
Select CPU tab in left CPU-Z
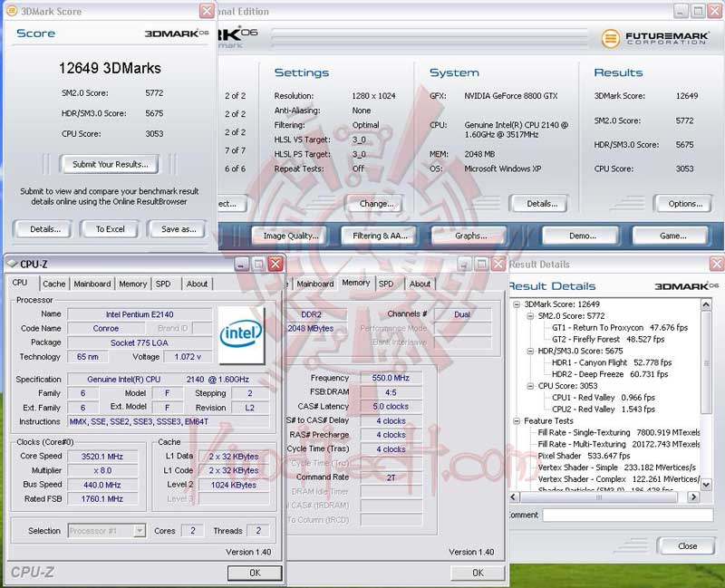pyautogui.click(x=19, y=283)
